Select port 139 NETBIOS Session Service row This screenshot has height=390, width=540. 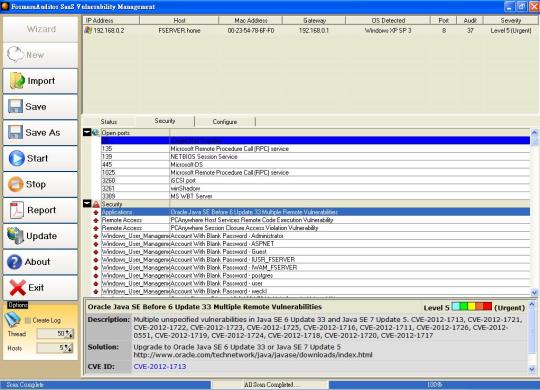click(315, 156)
